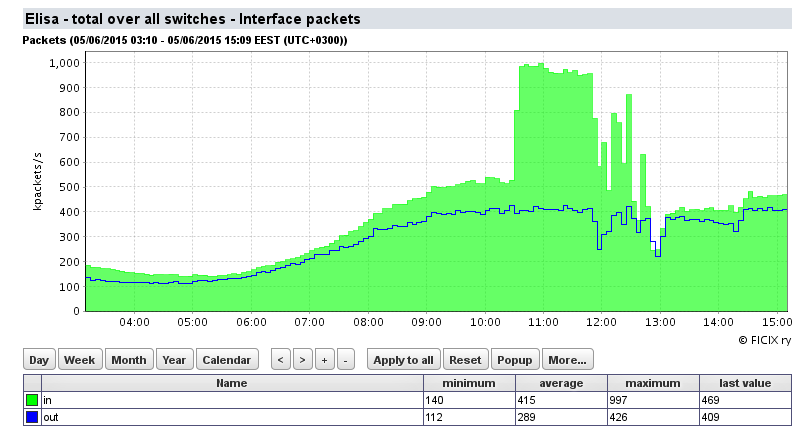Screen dimensions: 796x439
Task: Click the 13:00 time axis label
Action: pos(660,322)
